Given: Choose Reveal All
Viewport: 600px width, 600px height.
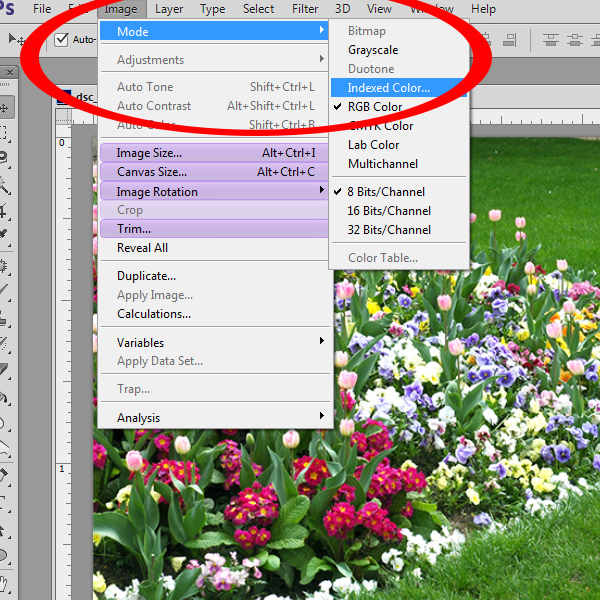Looking at the screenshot, I should pos(214,248).
